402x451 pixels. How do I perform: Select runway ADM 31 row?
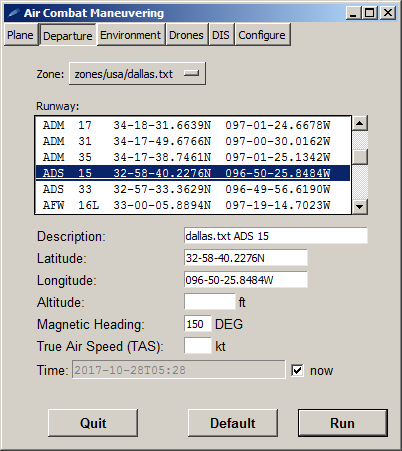(193, 141)
